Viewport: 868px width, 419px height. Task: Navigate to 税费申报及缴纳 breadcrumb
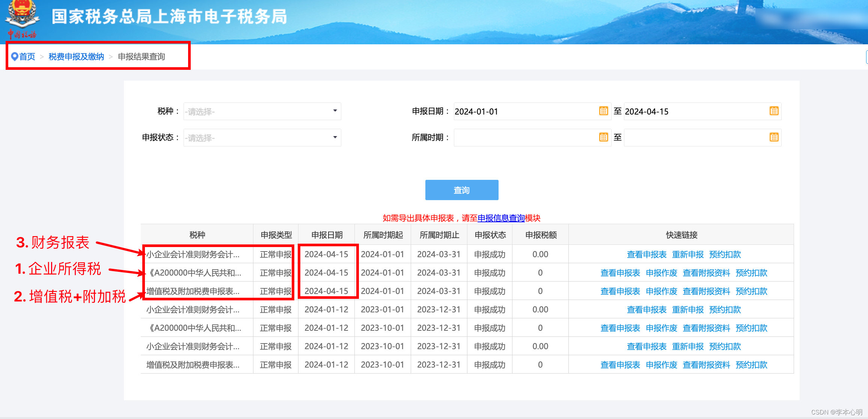click(76, 57)
